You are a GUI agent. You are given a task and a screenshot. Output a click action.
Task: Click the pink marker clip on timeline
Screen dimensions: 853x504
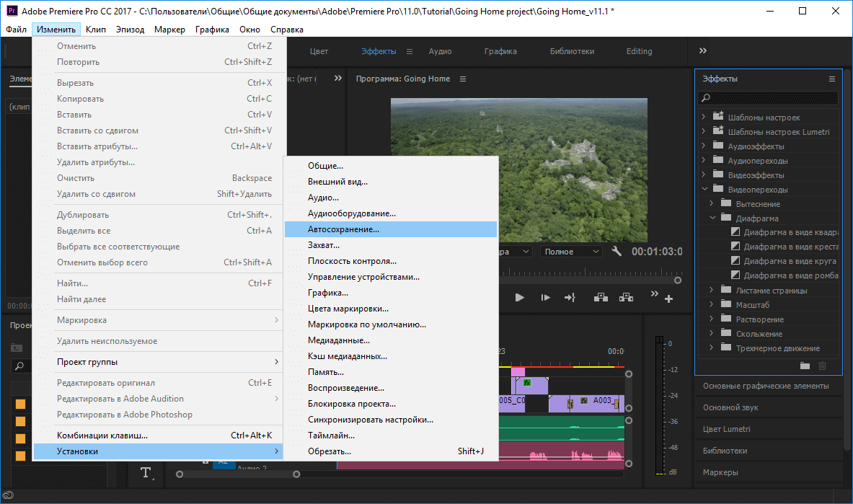(x=518, y=372)
